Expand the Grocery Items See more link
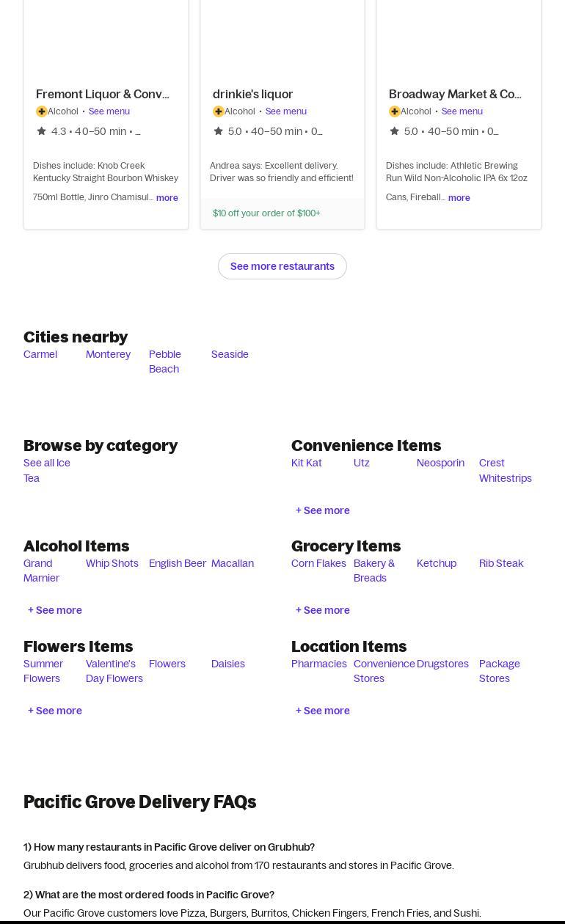The width and height of the screenshot is (565, 924). click(x=323, y=609)
